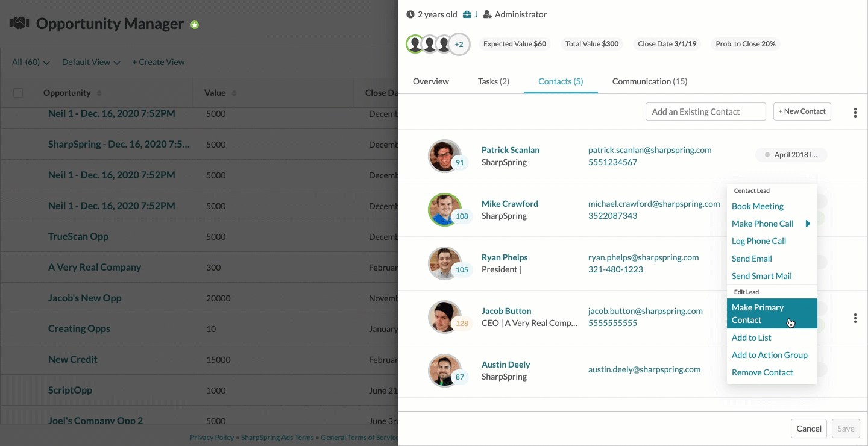Screen dimensions: 868x446
Task: Click Mike Crawford's profile photo
Action: (x=444, y=209)
